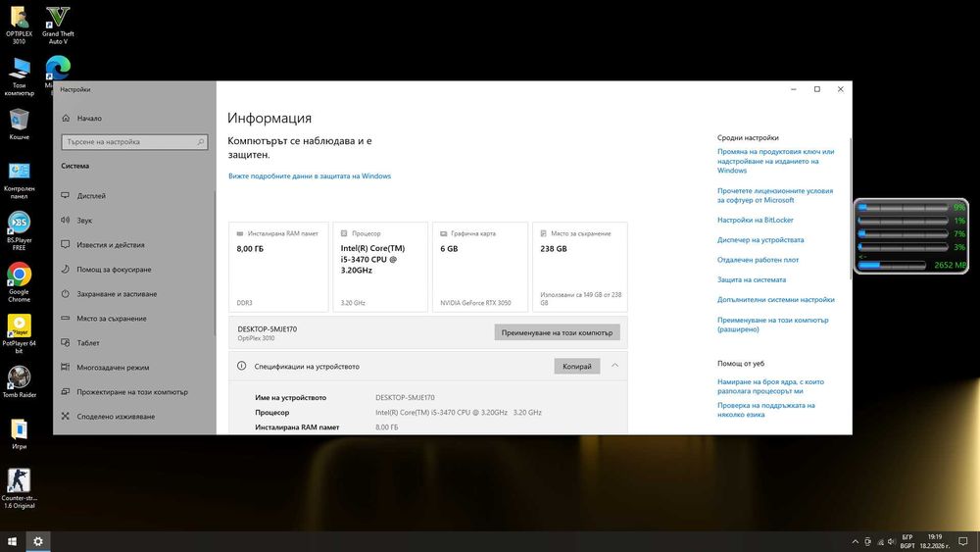This screenshot has height=552, width=980.
Task: Open Допълнителни системни настройки link
Action: point(775,300)
